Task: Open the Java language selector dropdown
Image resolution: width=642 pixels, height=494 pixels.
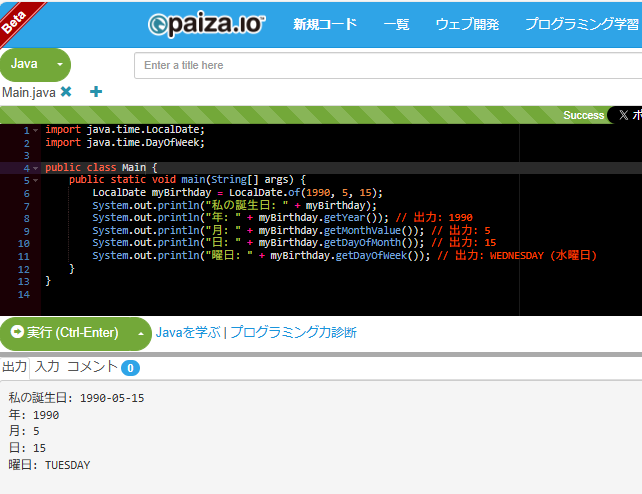Action: tap(59, 64)
